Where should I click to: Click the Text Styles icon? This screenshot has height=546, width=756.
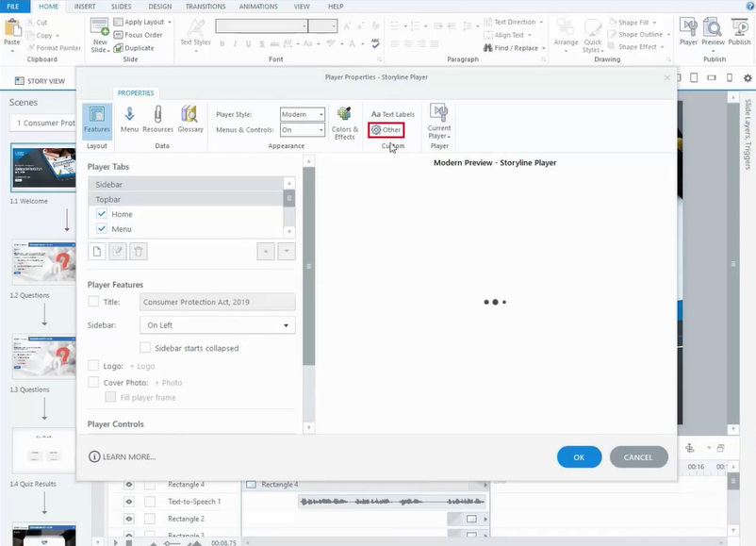(x=195, y=35)
